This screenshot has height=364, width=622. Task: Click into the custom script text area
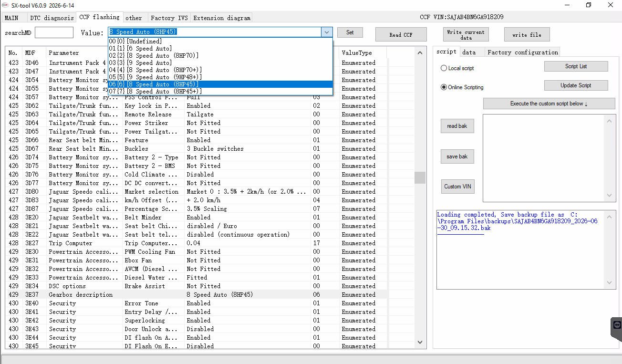[x=544, y=158]
